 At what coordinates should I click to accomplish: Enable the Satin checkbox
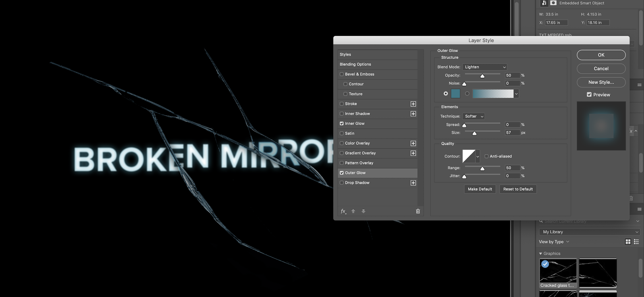pyautogui.click(x=342, y=133)
